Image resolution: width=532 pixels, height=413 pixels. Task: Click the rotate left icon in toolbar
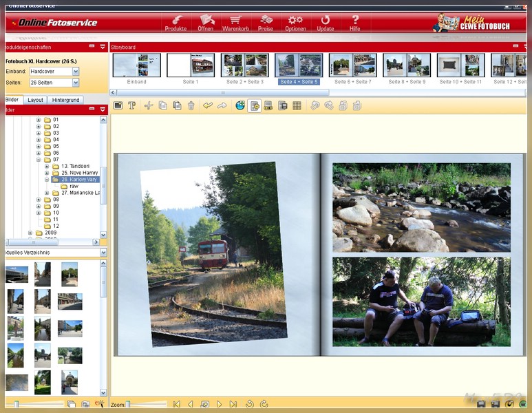[315, 105]
